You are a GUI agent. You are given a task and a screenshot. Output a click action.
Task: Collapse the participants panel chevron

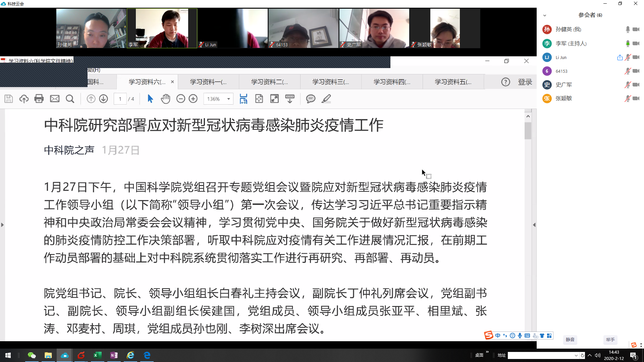(x=545, y=15)
